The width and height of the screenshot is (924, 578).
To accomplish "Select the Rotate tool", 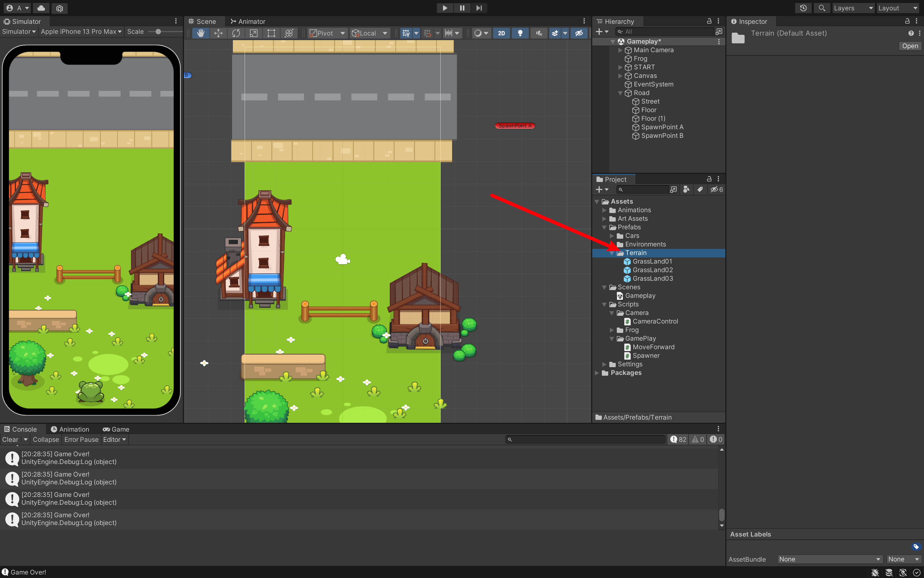I will click(x=236, y=33).
